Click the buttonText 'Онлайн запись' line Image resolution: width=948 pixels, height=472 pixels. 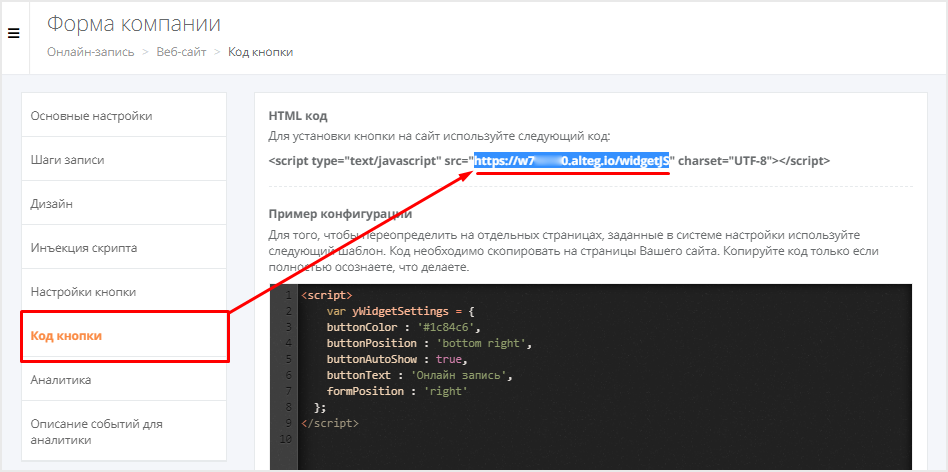tap(420, 375)
